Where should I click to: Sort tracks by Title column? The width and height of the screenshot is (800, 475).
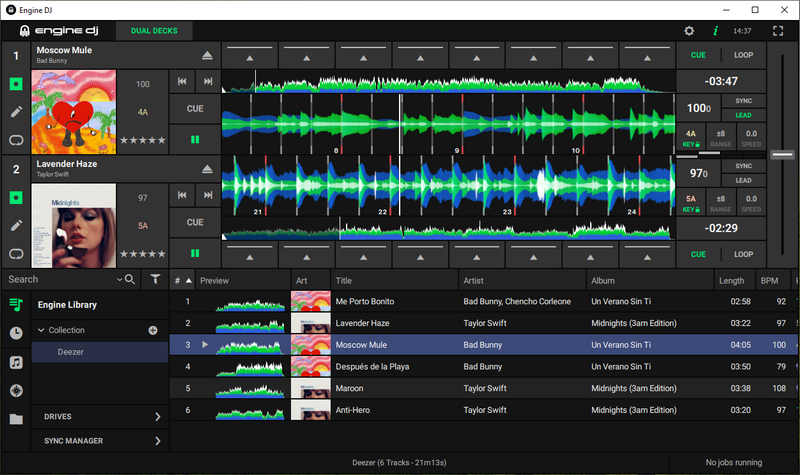tap(394, 281)
